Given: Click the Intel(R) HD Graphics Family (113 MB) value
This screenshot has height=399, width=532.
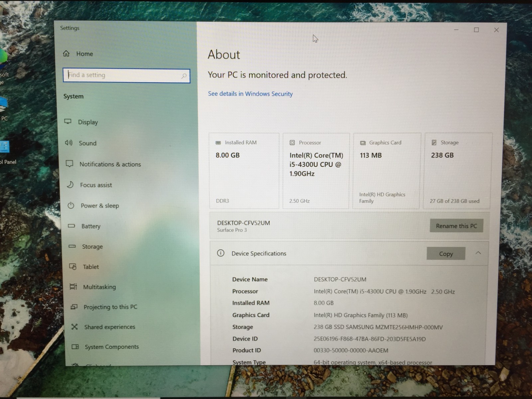Looking at the screenshot, I should (x=360, y=315).
